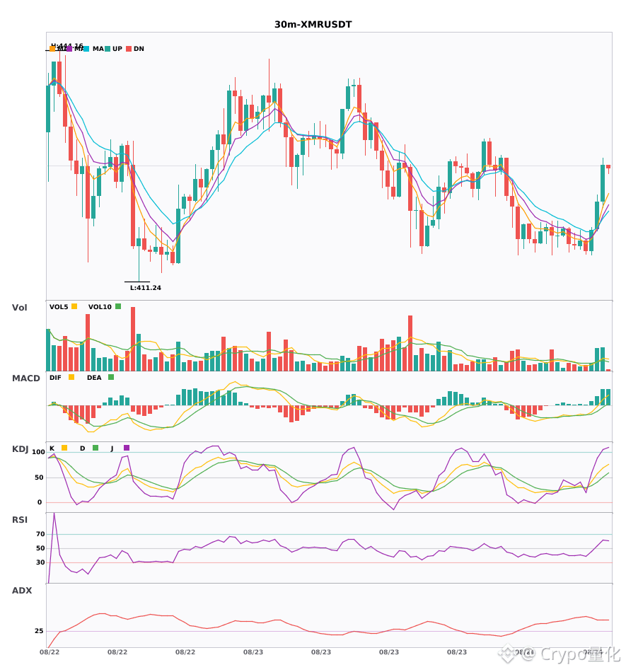Click the orange MA legend swatch

pos(52,49)
